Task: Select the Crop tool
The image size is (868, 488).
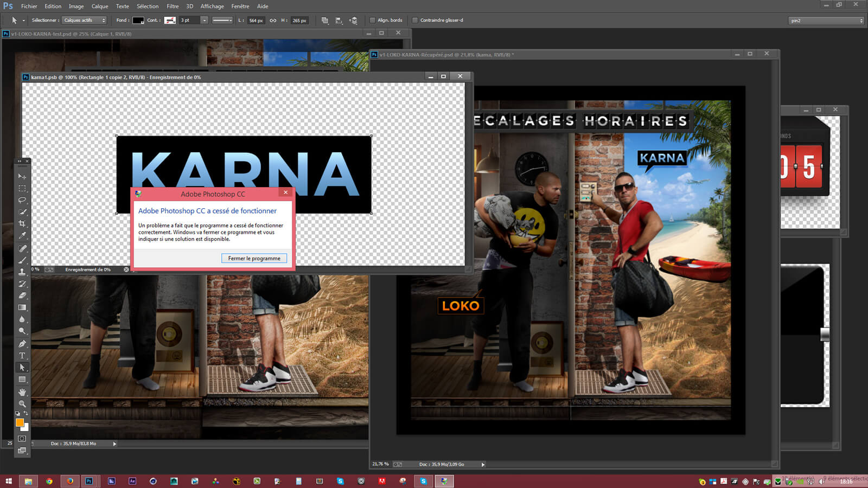Action: pos(22,223)
